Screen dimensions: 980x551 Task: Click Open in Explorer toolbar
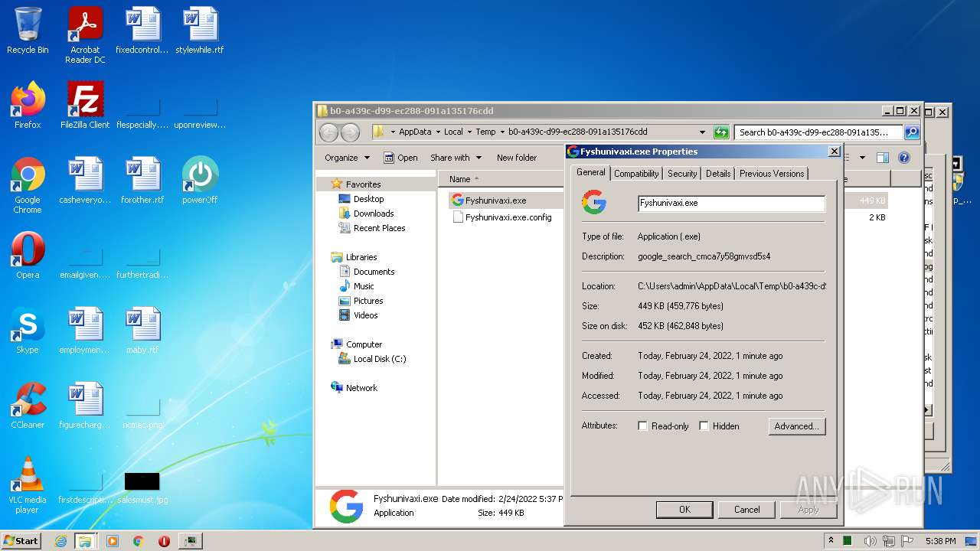pos(400,158)
